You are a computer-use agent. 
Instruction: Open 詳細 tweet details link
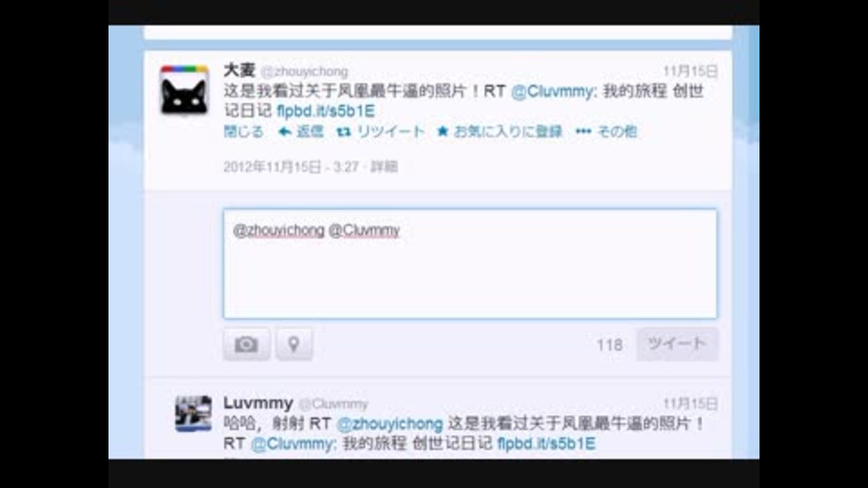384,166
